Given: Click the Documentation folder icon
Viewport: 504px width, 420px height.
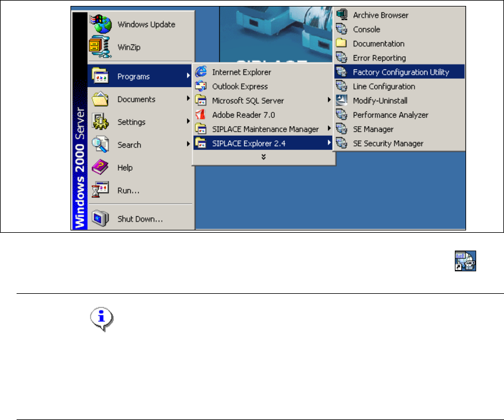Looking at the screenshot, I should (x=342, y=43).
